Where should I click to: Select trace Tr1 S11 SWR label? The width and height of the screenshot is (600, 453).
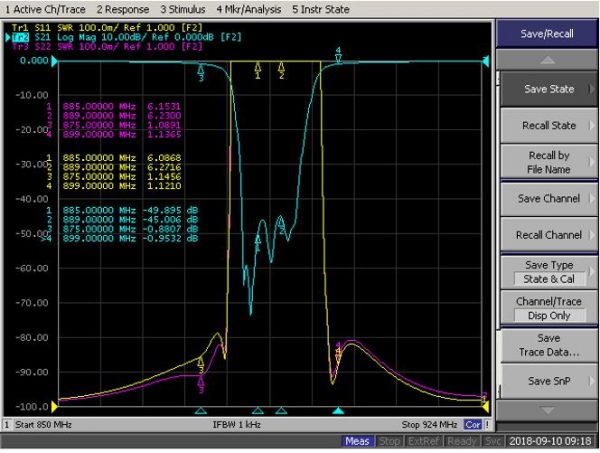point(107,28)
